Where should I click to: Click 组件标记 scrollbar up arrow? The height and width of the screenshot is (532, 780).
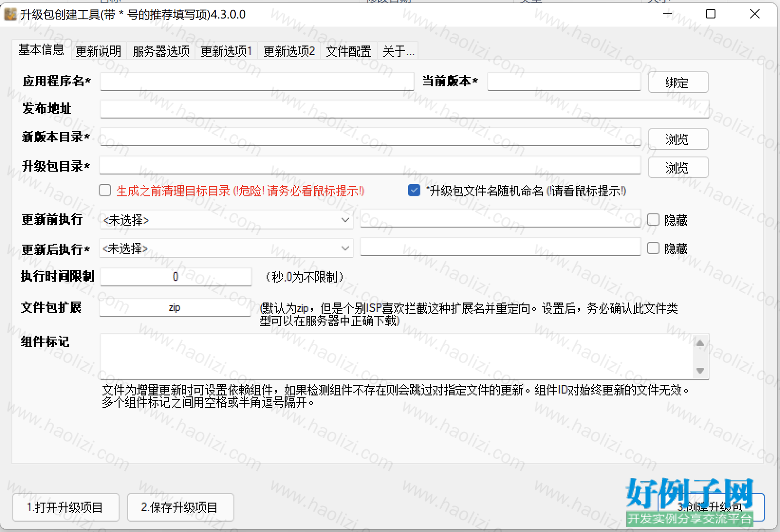(x=700, y=343)
